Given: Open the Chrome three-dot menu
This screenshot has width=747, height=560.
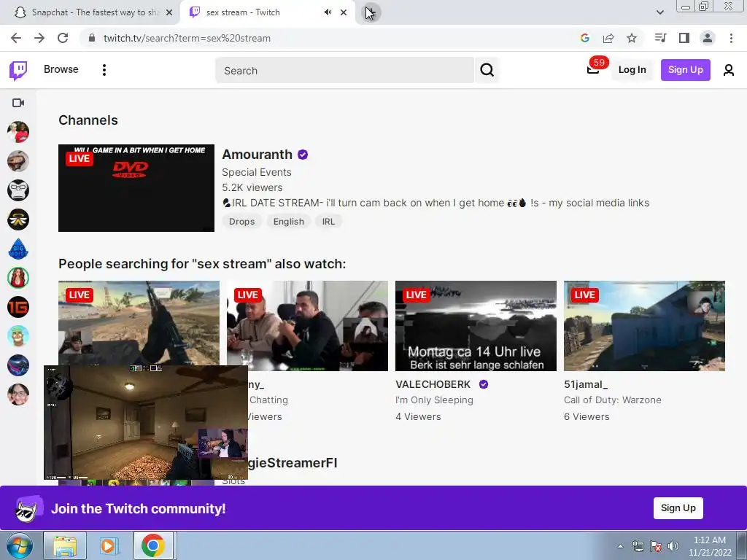Looking at the screenshot, I should click(x=731, y=38).
